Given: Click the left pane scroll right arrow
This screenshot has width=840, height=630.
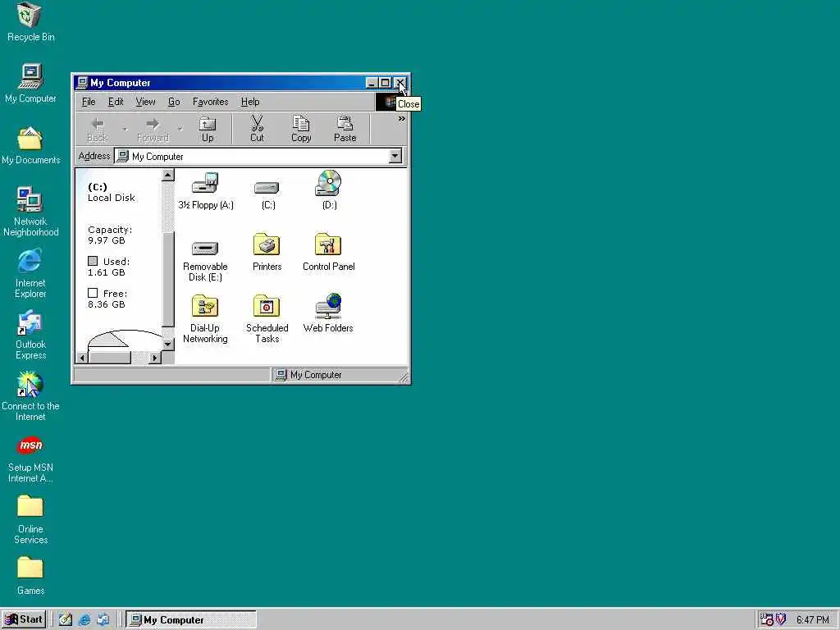Looking at the screenshot, I should [x=154, y=358].
